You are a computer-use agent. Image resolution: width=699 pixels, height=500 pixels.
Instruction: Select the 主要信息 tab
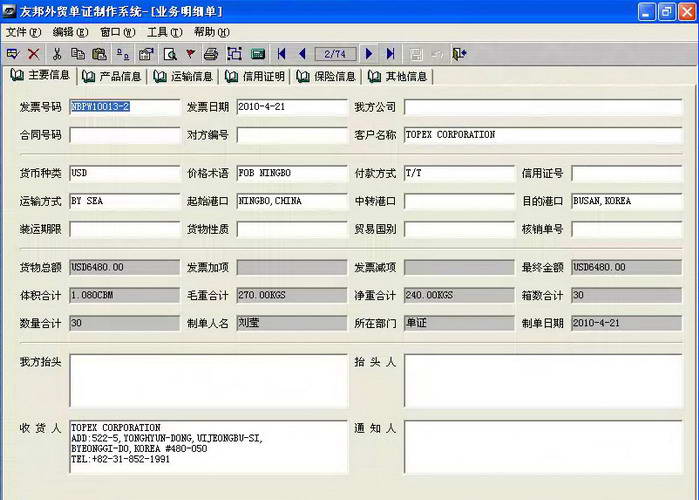[x=40, y=75]
